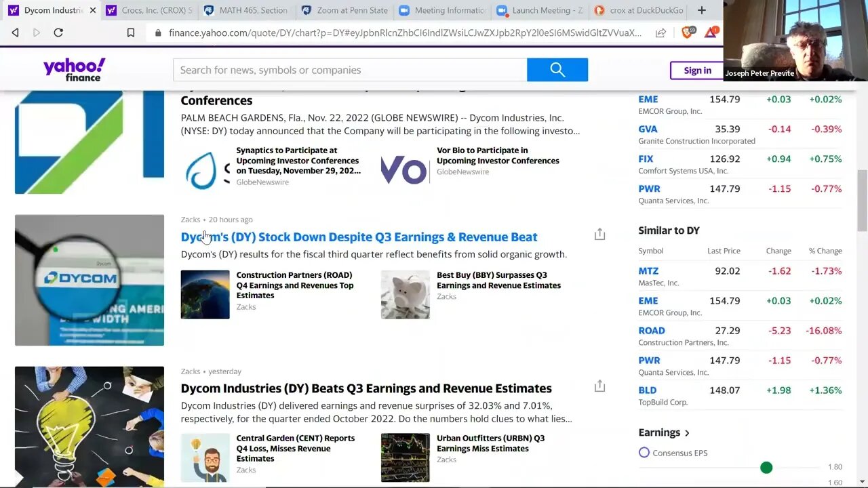Reload the page with refresh icon
Viewport: 868px width, 488px height.
(x=58, y=33)
